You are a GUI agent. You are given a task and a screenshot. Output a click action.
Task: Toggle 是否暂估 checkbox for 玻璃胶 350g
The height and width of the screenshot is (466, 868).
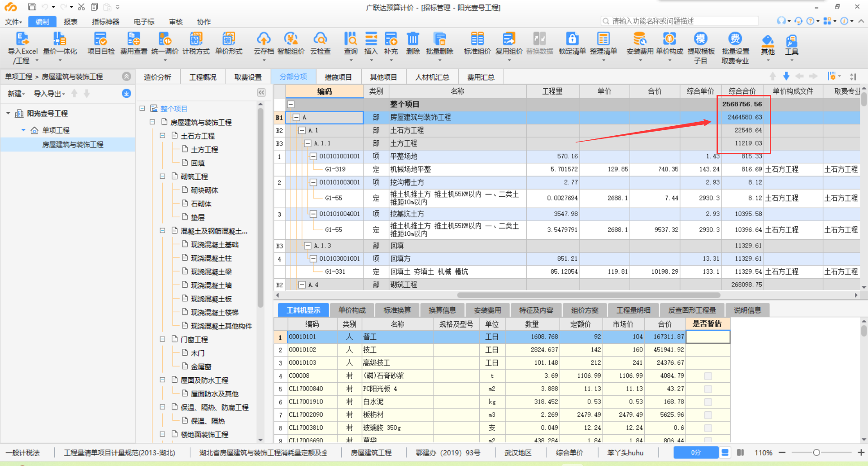point(708,428)
